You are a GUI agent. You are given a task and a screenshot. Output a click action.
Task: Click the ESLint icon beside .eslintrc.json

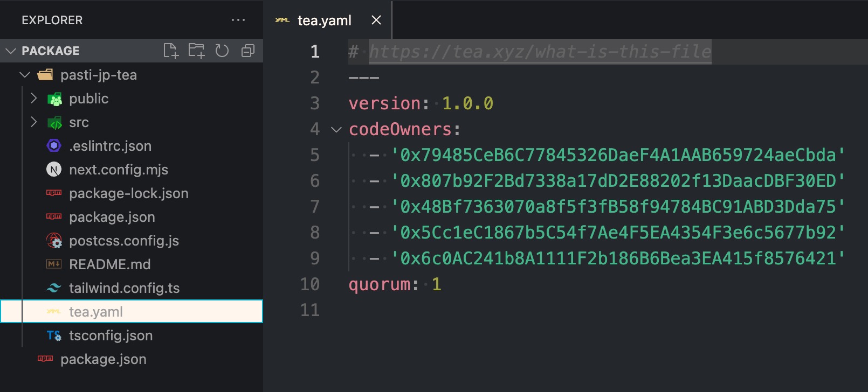click(x=54, y=146)
